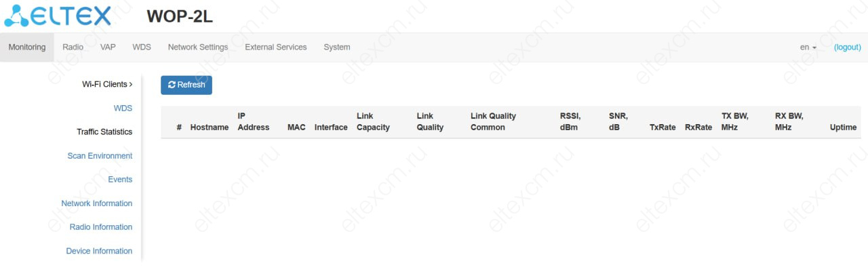Expand the Wi-Fi Clients sidebar item

click(107, 84)
